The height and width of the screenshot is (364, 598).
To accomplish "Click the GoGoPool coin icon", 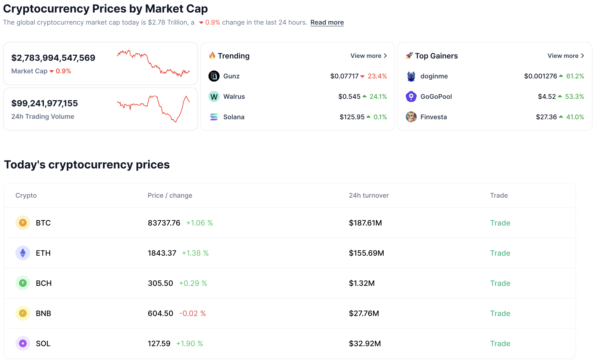I will [x=411, y=96].
